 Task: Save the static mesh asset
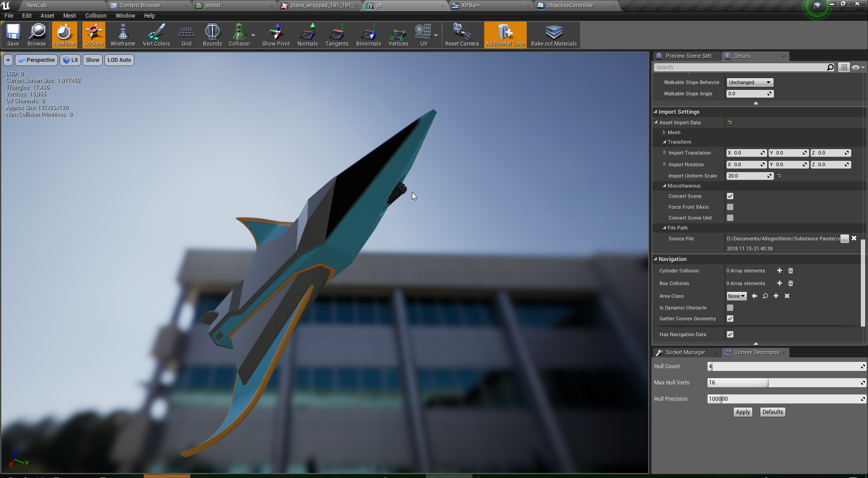point(13,35)
